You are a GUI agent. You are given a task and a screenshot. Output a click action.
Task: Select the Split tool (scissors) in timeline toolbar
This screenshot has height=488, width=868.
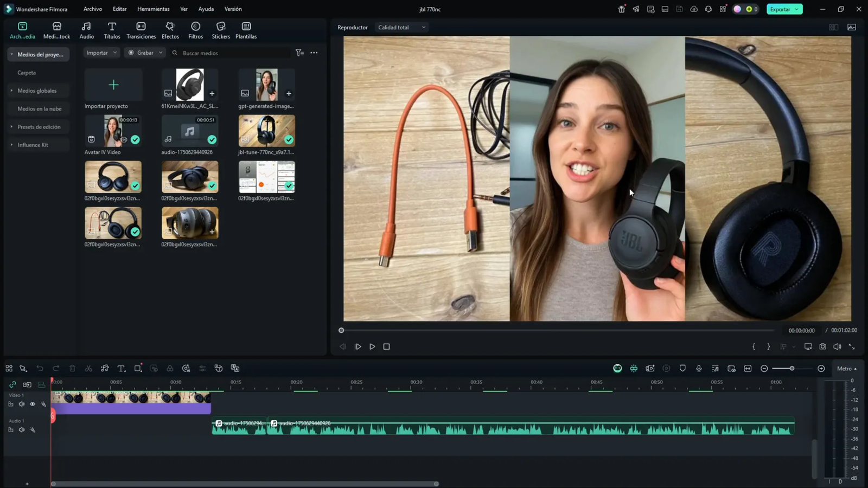point(88,368)
